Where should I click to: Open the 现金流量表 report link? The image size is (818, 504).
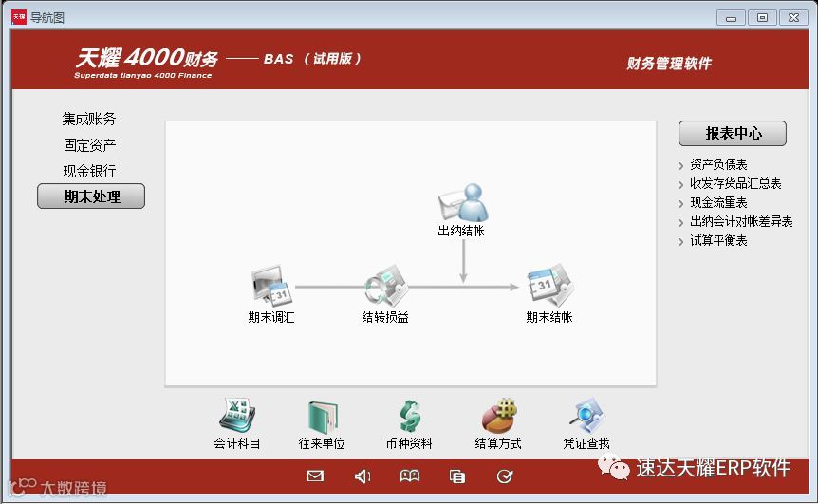[718, 202]
